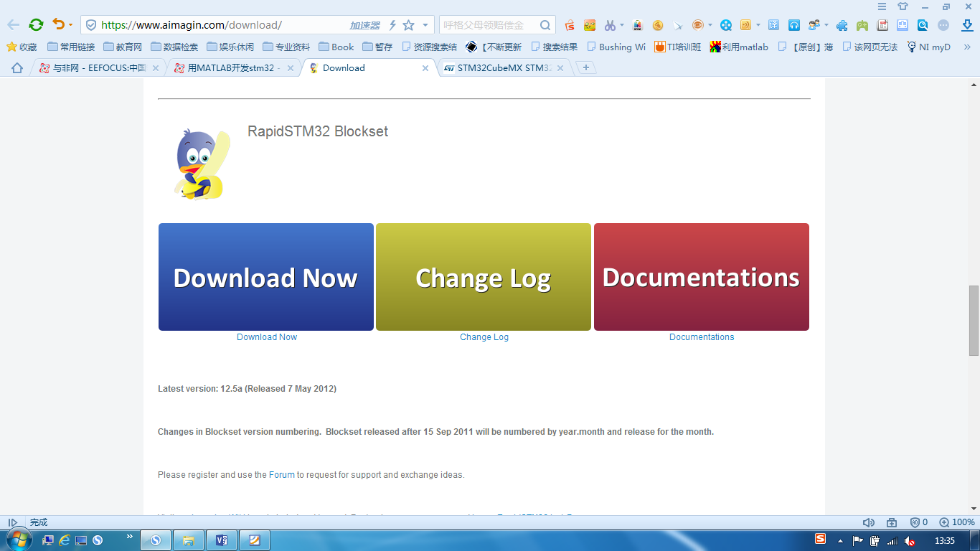The height and width of the screenshot is (551, 980).
Task: Open downloads with the blue download arrow
Action: point(967,25)
